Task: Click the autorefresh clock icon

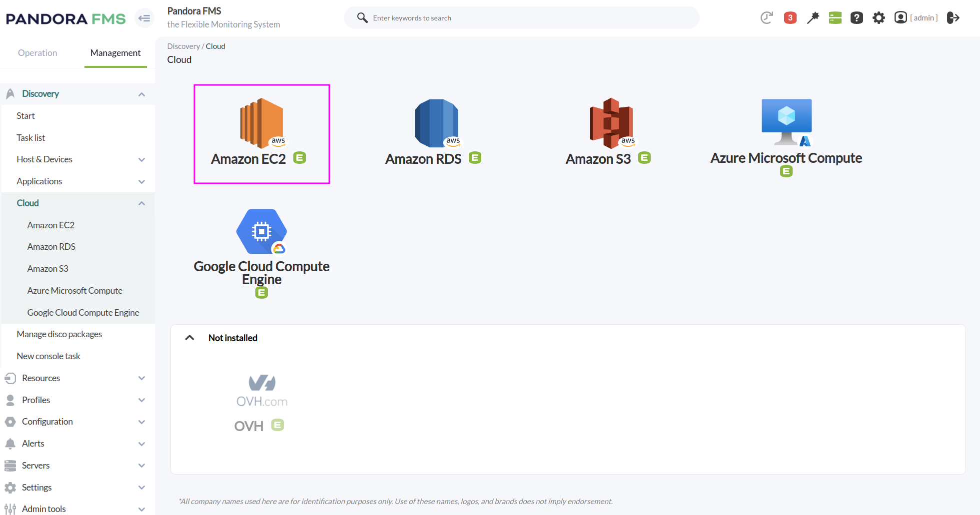Action: click(767, 17)
